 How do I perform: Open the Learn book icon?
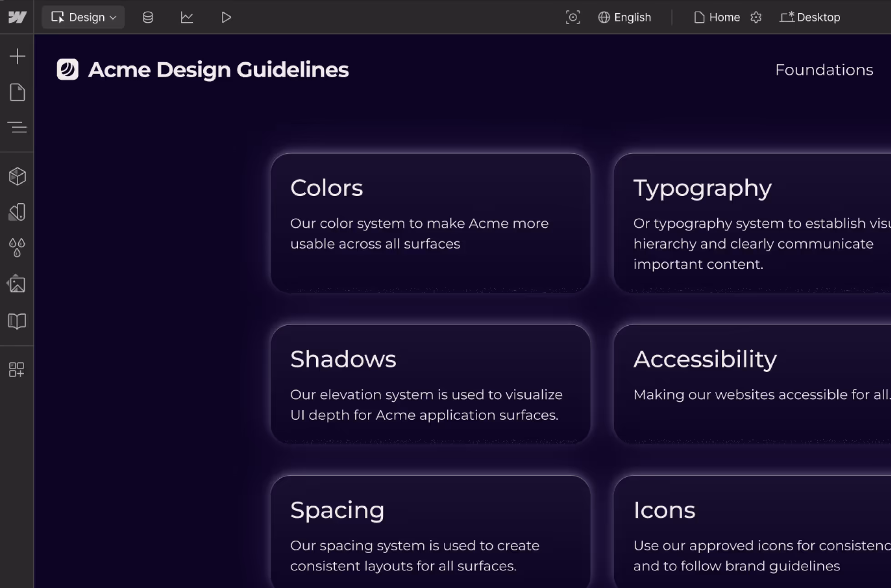(x=17, y=321)
